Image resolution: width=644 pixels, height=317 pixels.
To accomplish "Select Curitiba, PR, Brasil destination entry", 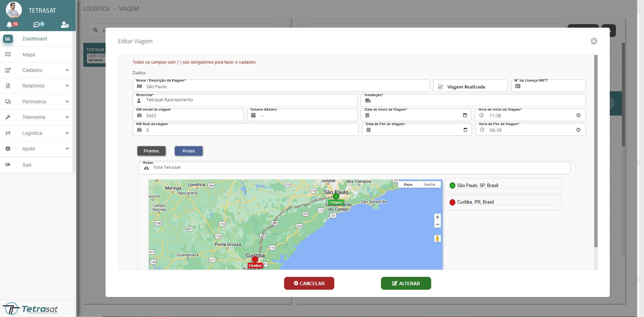I will click(503, 202).
